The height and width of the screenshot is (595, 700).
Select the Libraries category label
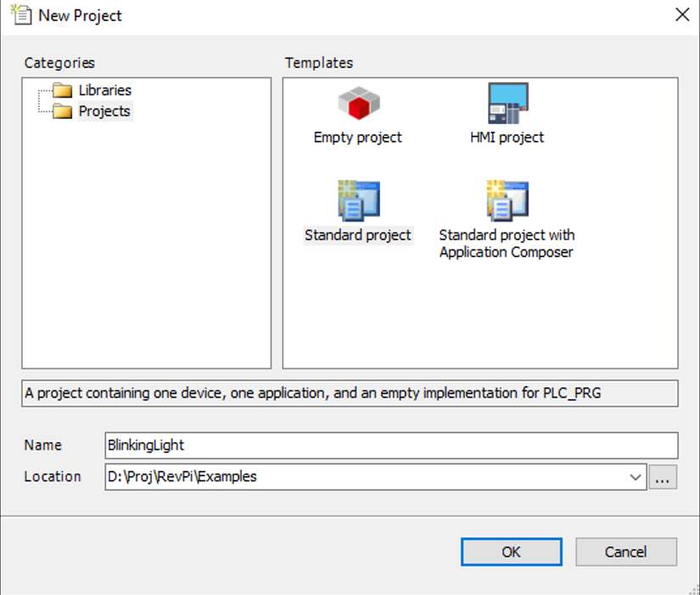tap(105, 91)
